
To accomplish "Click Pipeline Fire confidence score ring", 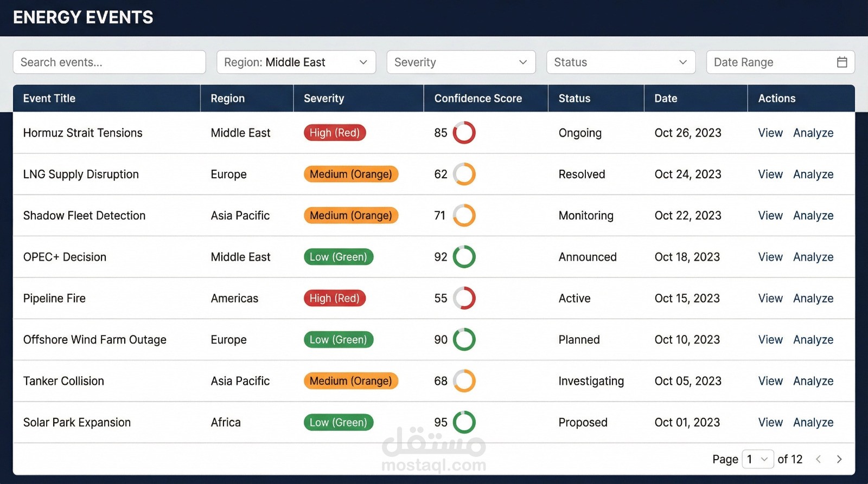I will click(464, 298).
